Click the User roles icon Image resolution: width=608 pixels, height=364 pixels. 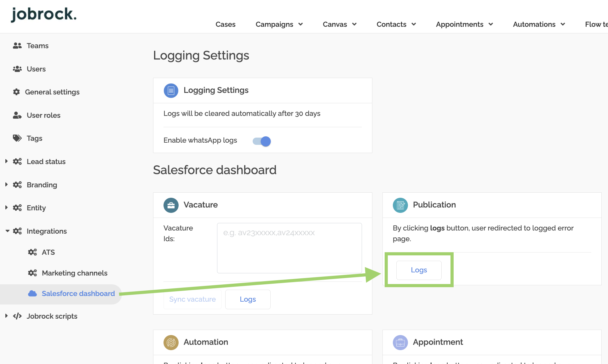(x=17, y=115)
